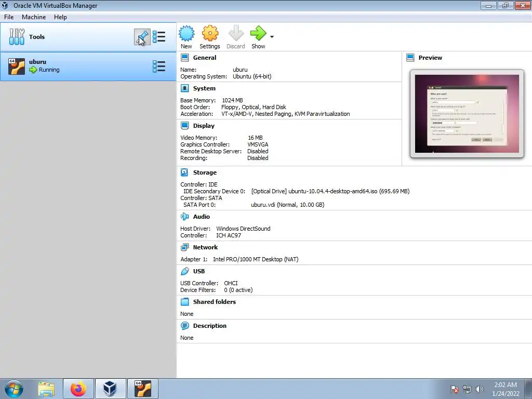Viewport: 532px width, 399px height.
Task: Click the USB section plug icon
Action: click(x=184, y=271)
